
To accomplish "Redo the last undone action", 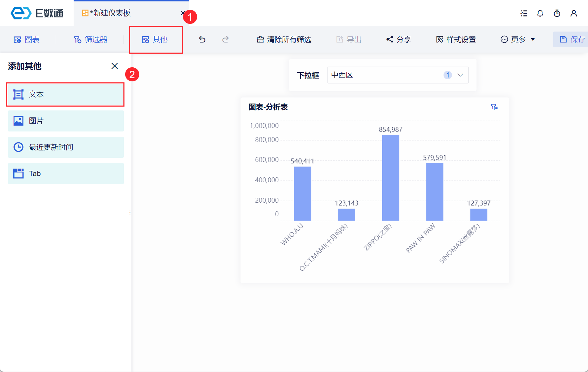I will coord(225,39).
